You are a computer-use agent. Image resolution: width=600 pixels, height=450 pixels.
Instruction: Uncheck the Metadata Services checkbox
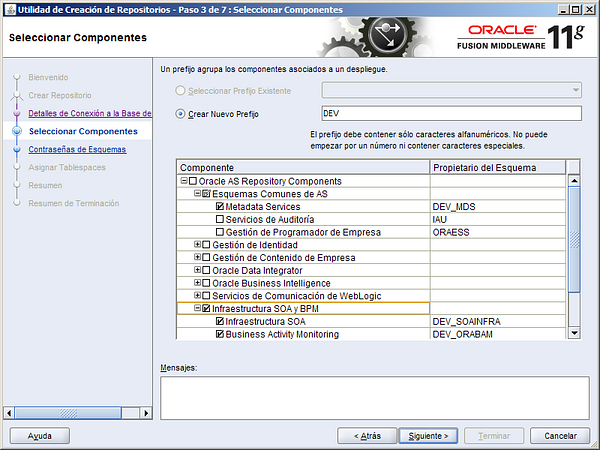coord(220,206)
